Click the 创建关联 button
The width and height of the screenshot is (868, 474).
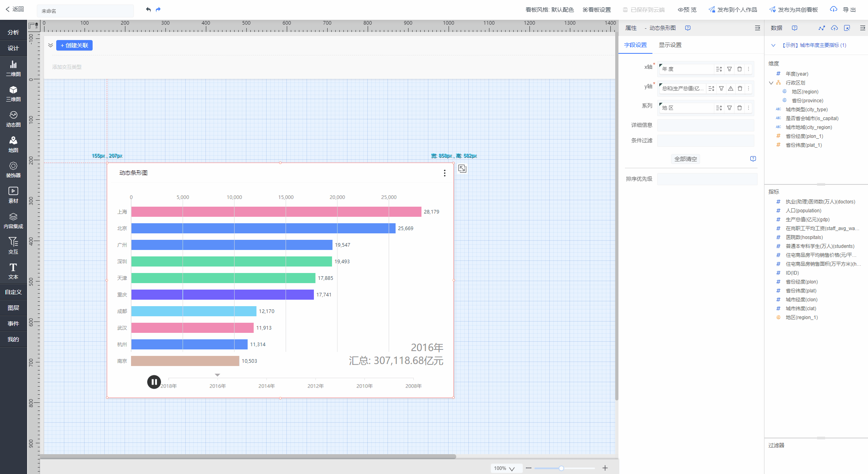pyautogui.click(x=74, y=45)
